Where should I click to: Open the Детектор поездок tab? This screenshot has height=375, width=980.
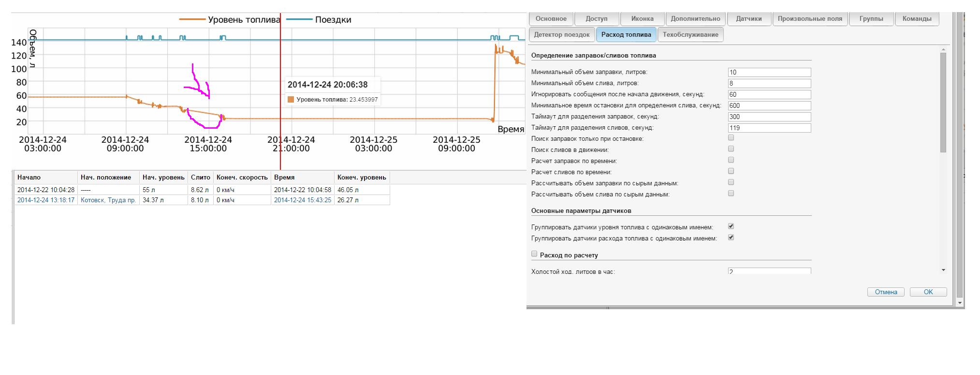(x=561, y=35)
